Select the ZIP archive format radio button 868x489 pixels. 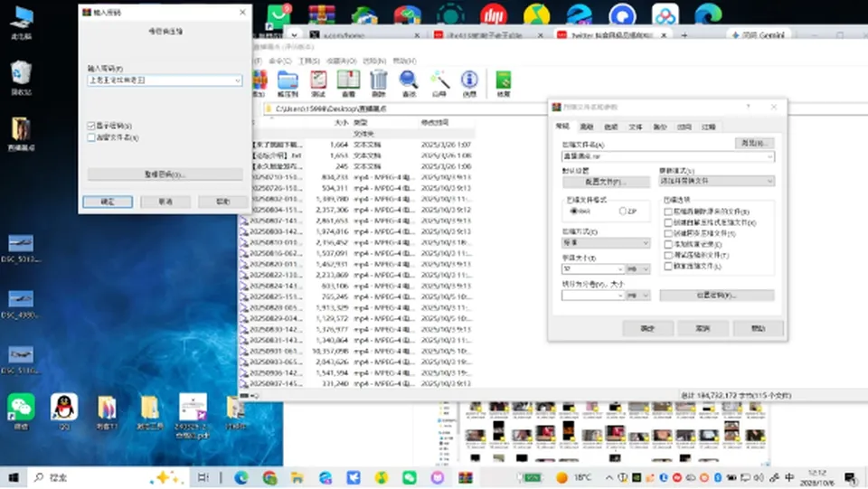[x=623, y=212]
